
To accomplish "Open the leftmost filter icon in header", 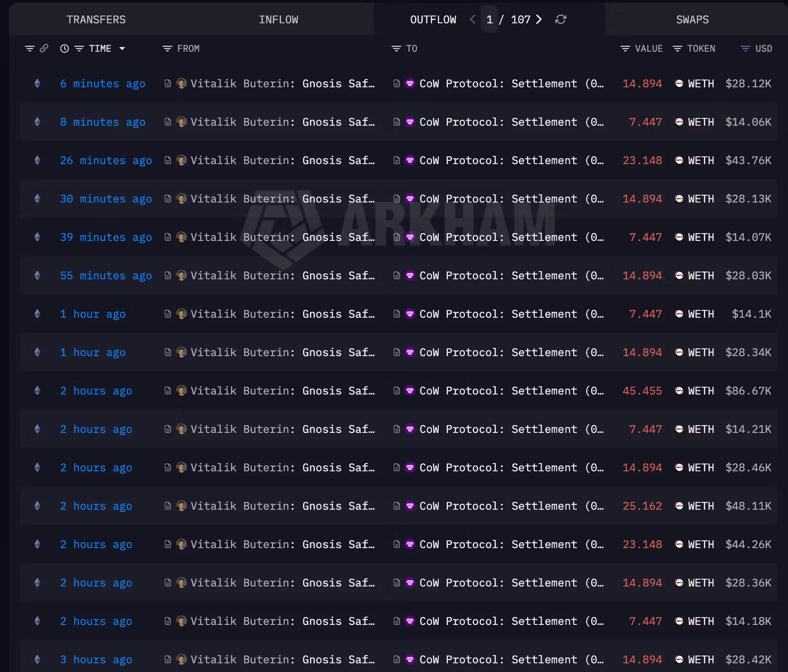I will tap(30, 48).
